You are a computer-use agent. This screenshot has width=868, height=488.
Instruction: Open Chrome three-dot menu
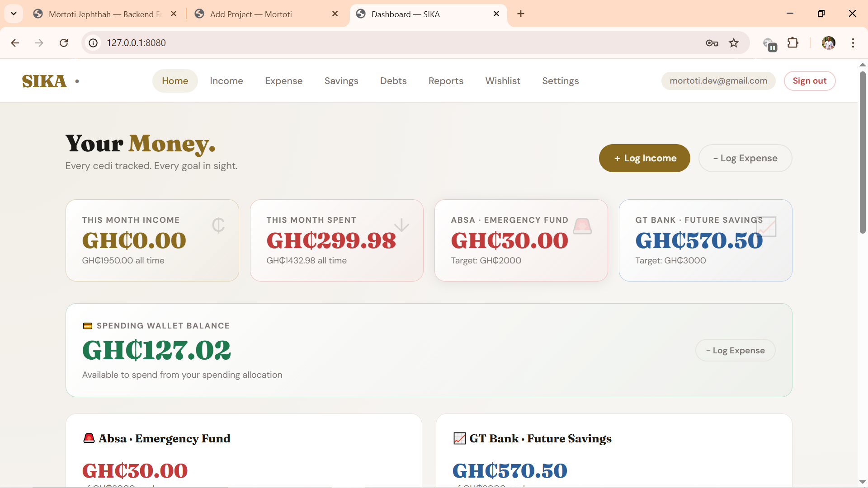[x=853, y=43]
